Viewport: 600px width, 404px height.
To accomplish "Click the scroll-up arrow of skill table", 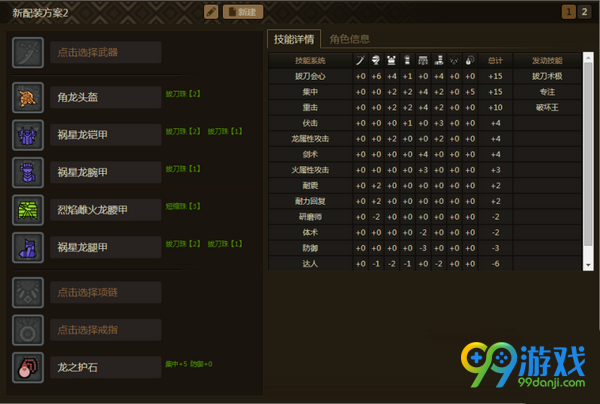I will pos(588,57).
